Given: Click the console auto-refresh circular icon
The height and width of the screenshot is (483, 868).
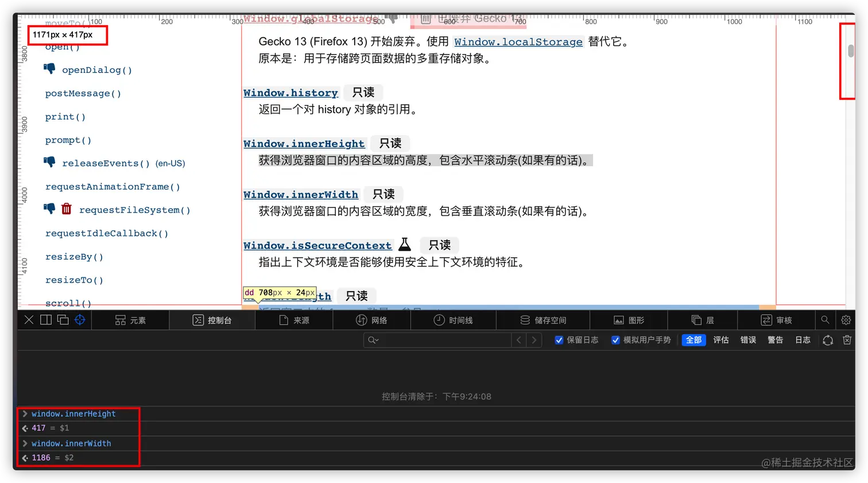Looking at the screenshot, I should [827, 340].
